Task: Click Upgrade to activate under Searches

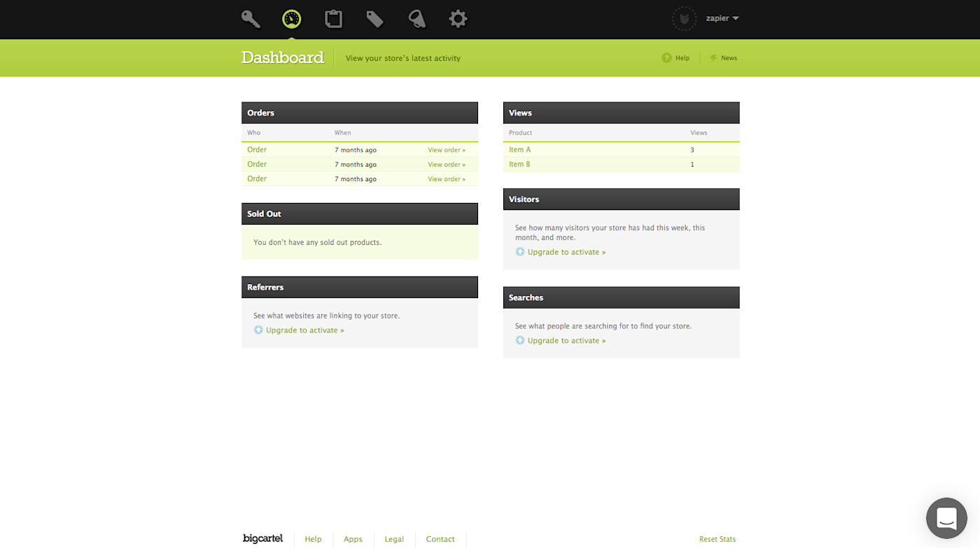Action: (567, 341)
